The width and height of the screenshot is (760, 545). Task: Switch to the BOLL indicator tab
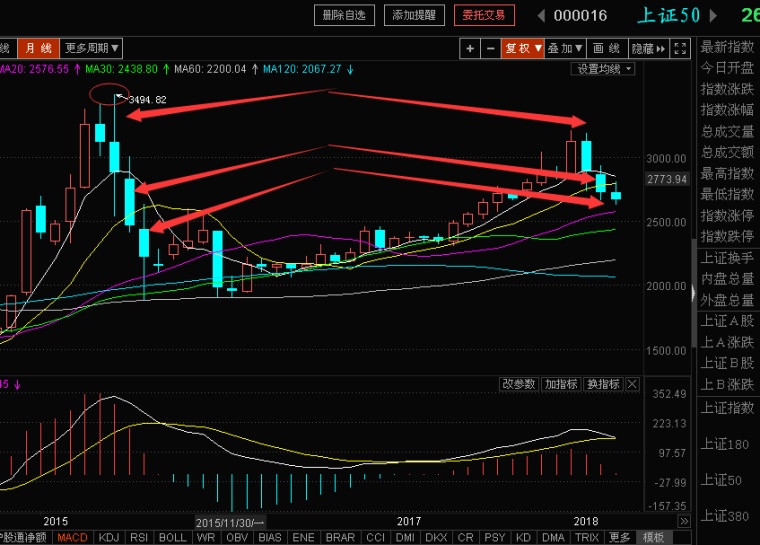click(172, 538)
